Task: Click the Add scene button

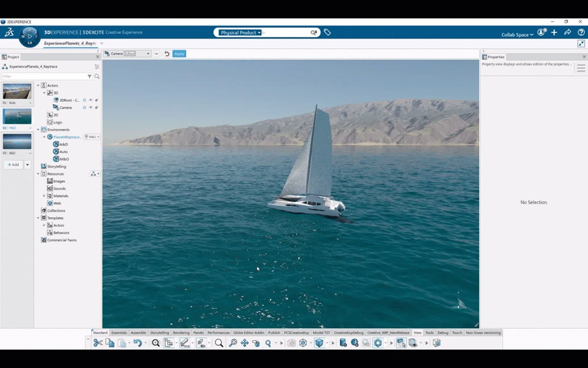Action: pos(13,164)
